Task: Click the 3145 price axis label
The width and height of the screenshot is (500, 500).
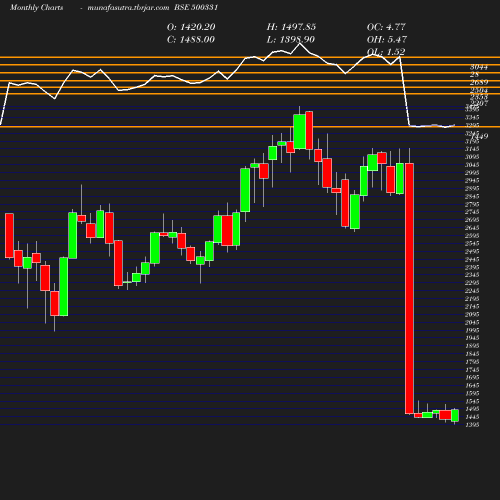Action: pos(472,149)
